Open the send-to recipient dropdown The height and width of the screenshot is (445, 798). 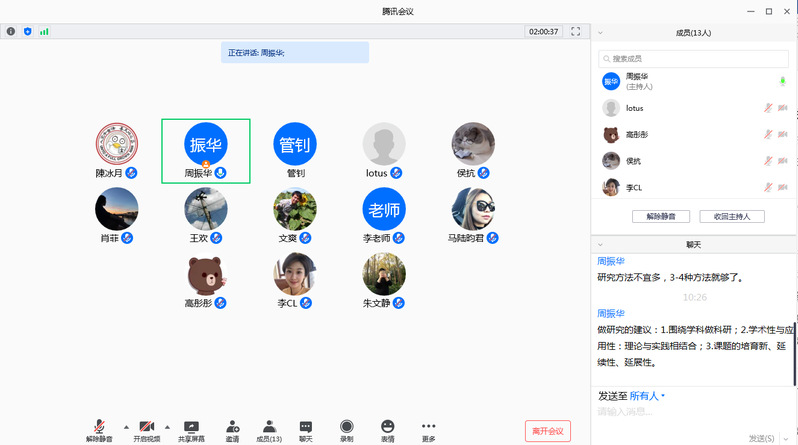(x=648, y=396)
